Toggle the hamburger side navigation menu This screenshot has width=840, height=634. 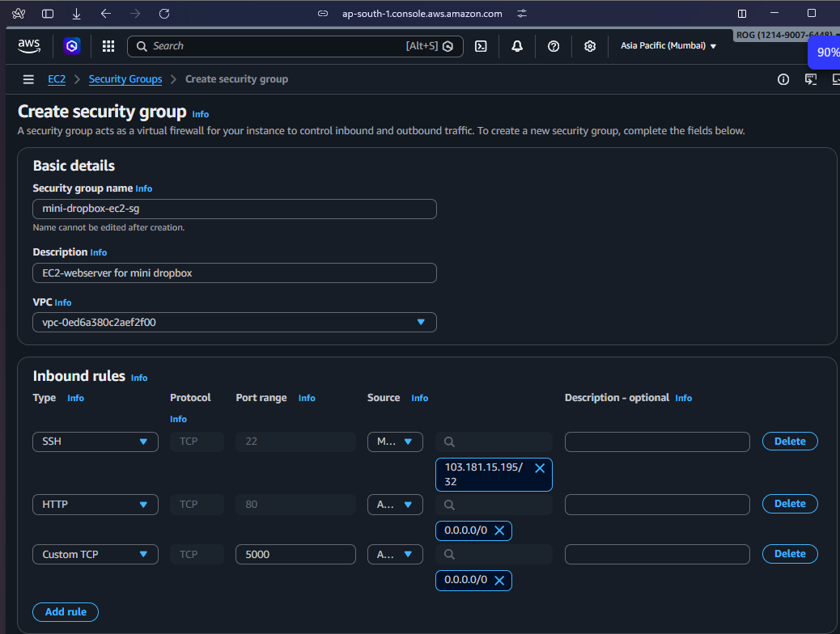[28, 79]
